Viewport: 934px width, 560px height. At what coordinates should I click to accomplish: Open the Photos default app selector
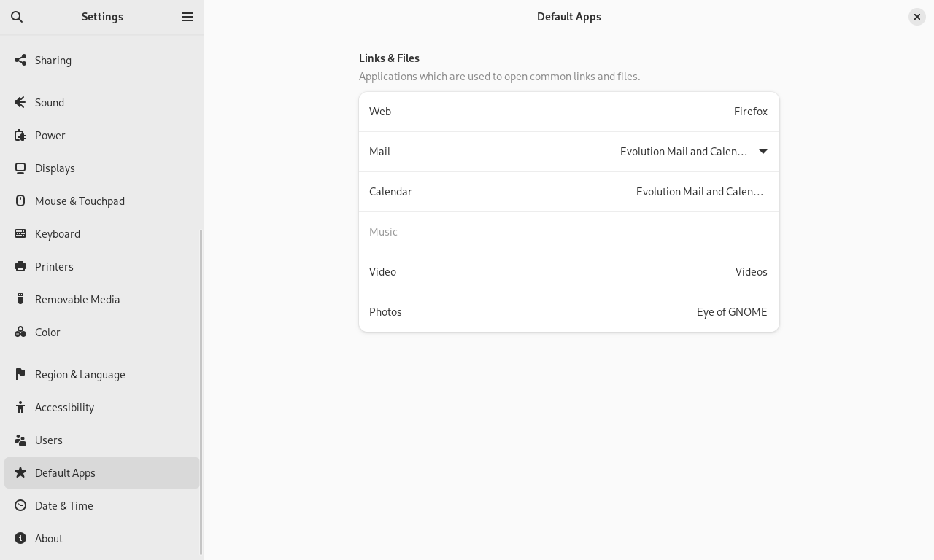tap(731, 312)
